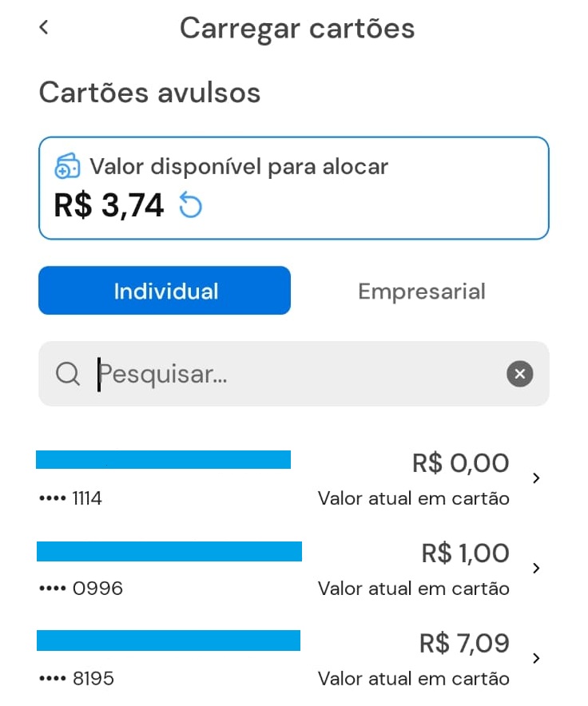Click the blue name bar above 1114
The width and height of the screenshot is (588, 706).
tap(163, 460)
